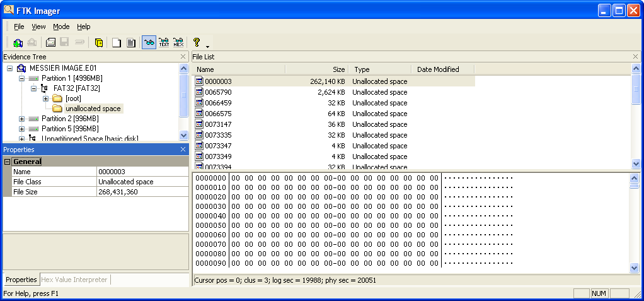Close the File List pane
The image size is (644, 301).
click(636, 57)
